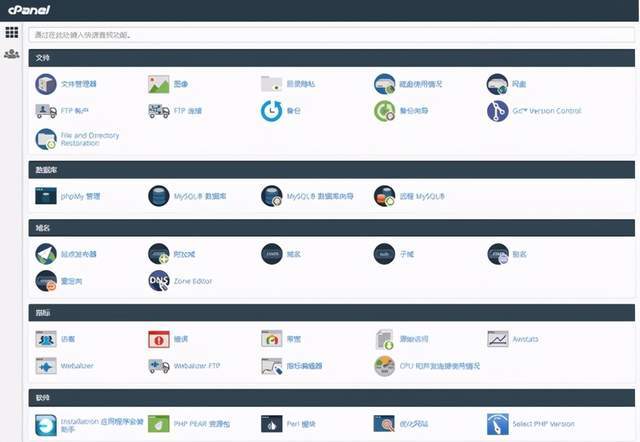Click the Aliases (别名) link
Image resolution: width=640 pixels, height=442 pixels.
pyautogui.click(x=520, y=254)
